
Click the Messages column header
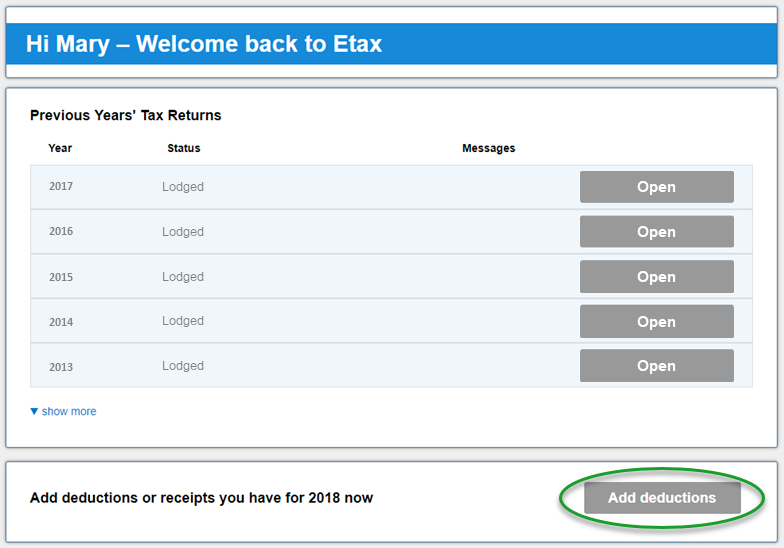488,148
